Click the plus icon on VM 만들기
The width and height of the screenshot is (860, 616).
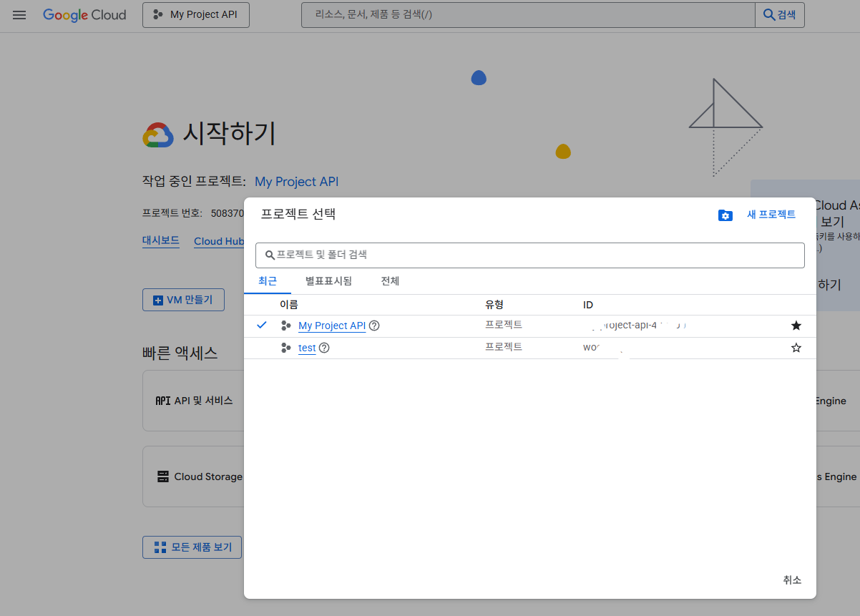[158, 300]
